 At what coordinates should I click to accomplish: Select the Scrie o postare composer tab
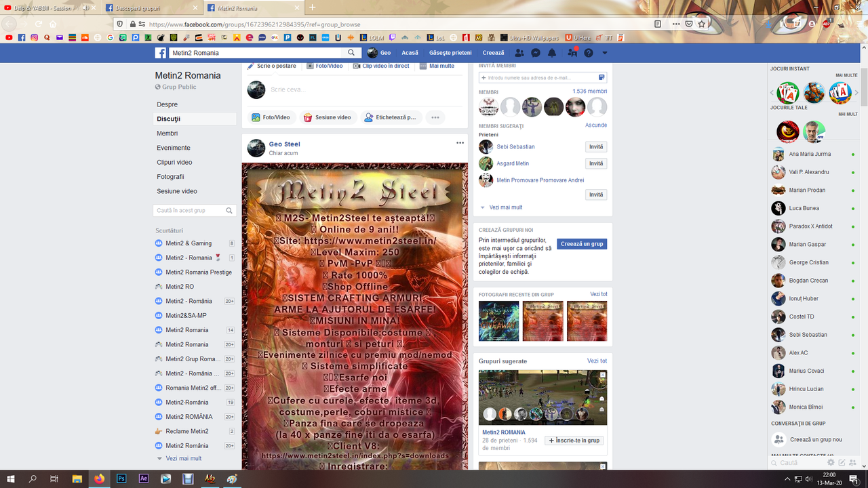(x=271, y=66)
